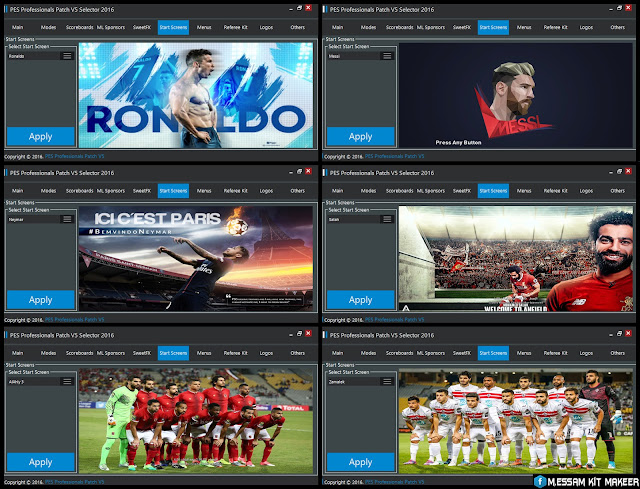Image resolution: width=640 pixels, height=489 pixels.
Task: Select Menus tab in Neymar window
Action: coord(204,191)
